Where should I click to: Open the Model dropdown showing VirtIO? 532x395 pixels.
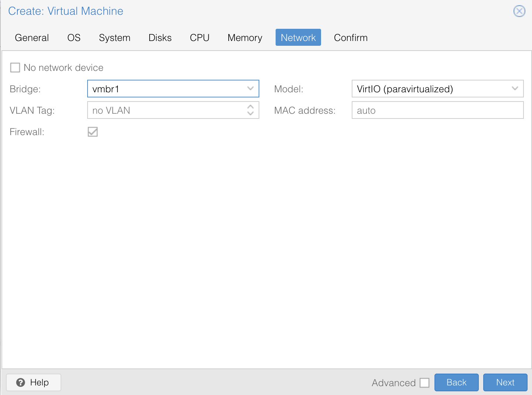[437, 89]
